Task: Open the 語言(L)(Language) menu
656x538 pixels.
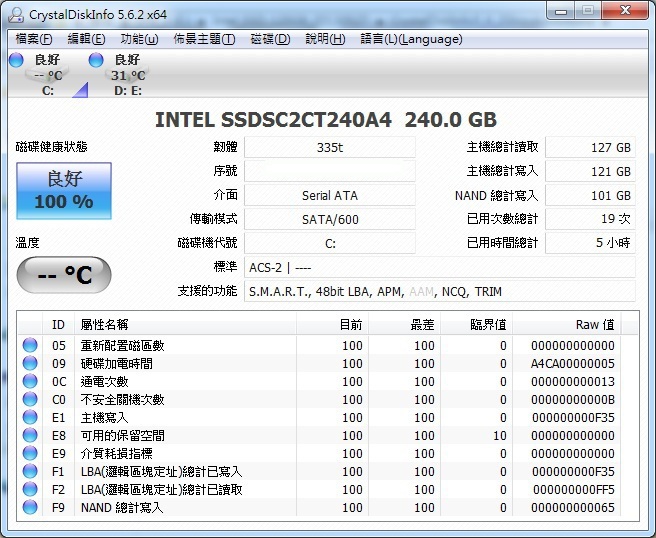Action: (x=411, y=39)
